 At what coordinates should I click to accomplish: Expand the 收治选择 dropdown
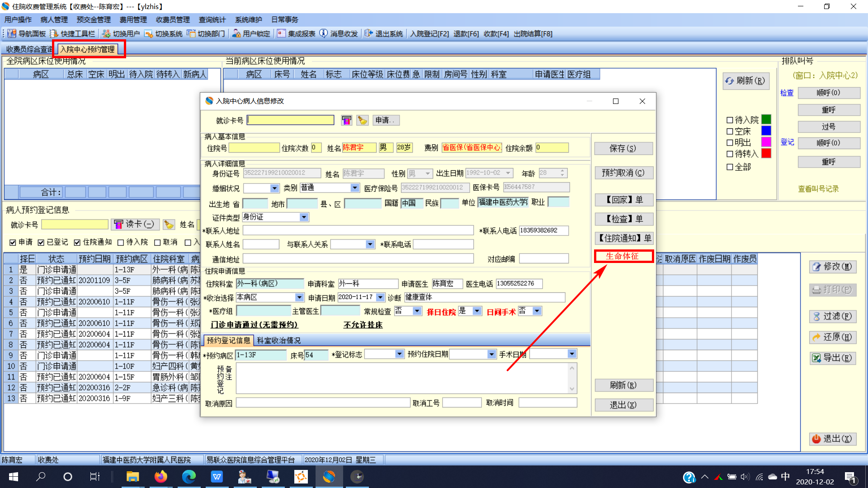tap(299, 297)
